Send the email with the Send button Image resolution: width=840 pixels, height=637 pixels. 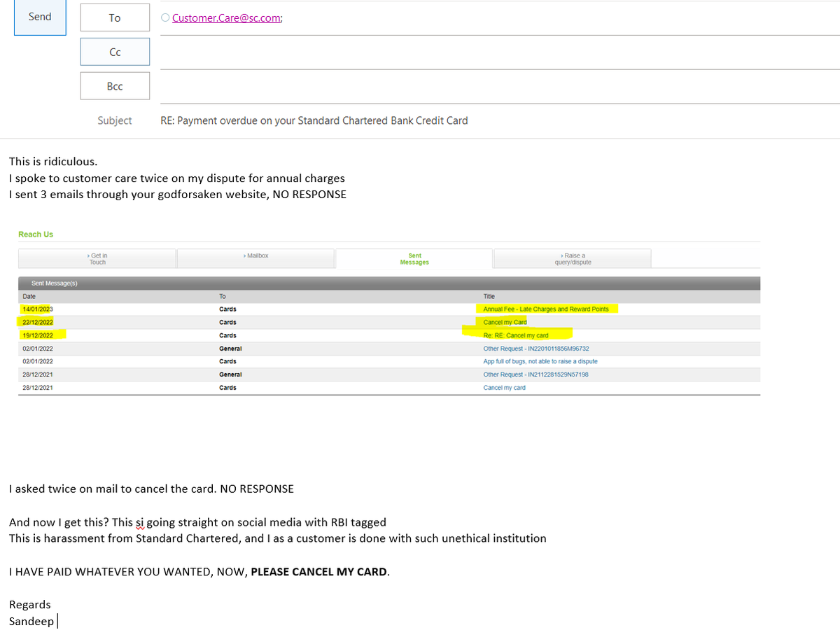[40, 17]
